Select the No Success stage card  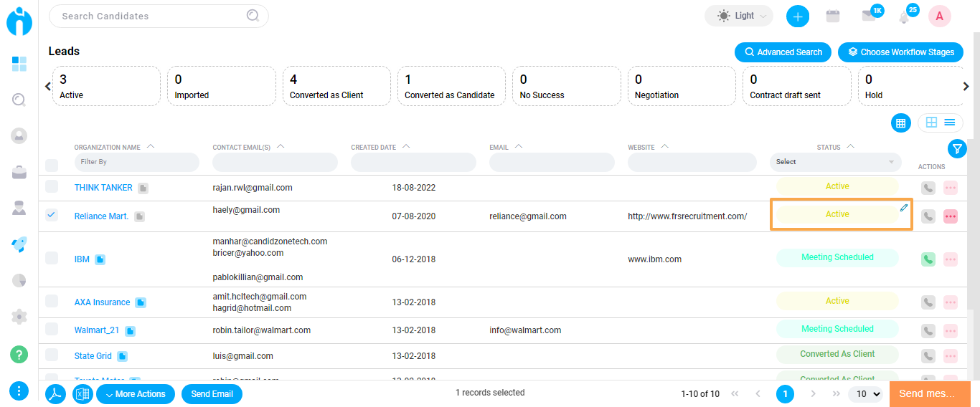(567, 86)
